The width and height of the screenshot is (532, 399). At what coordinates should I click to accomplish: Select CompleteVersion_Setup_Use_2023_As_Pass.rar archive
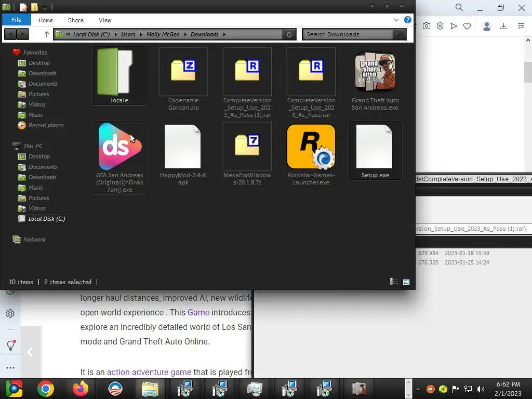click(x=311, y=83)
